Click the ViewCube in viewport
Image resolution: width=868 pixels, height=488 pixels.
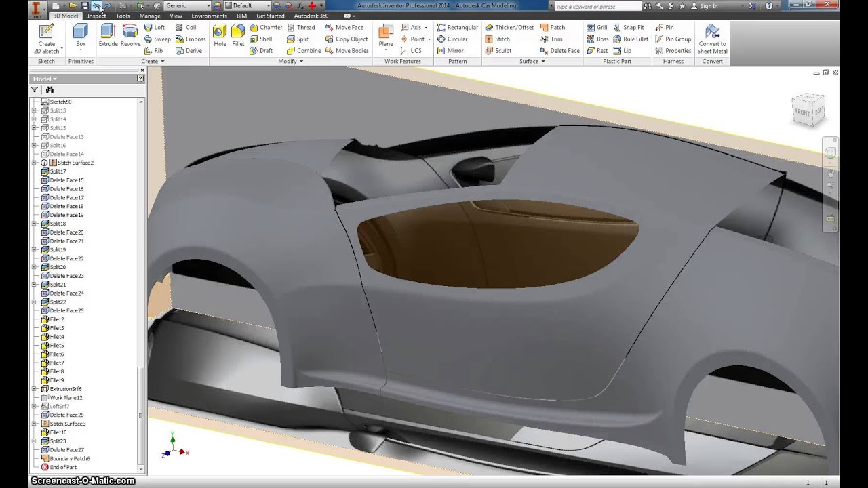(808, 109)
